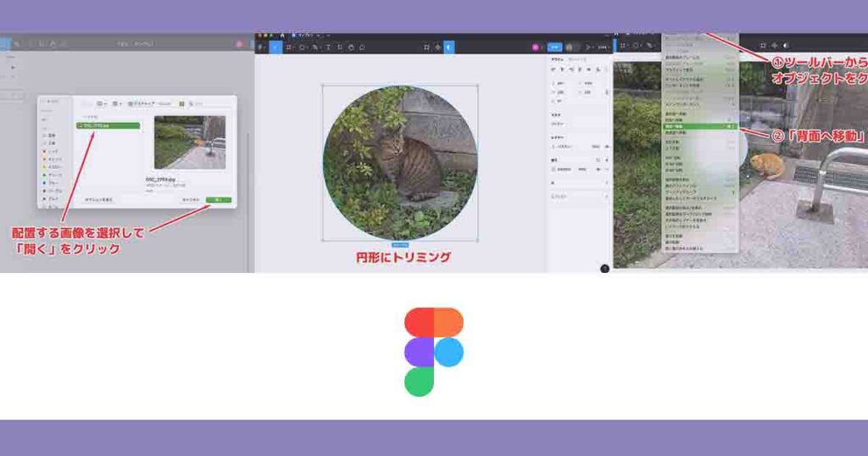Click the Align left icon in Design panel
868x456 pixels.
click(x=553, y=70)
